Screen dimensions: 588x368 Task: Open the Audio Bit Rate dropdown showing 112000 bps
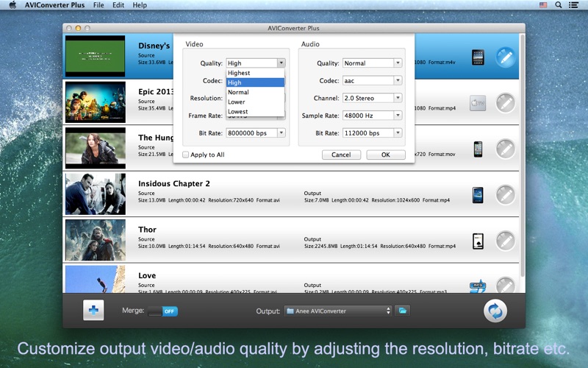coord(372,133)
